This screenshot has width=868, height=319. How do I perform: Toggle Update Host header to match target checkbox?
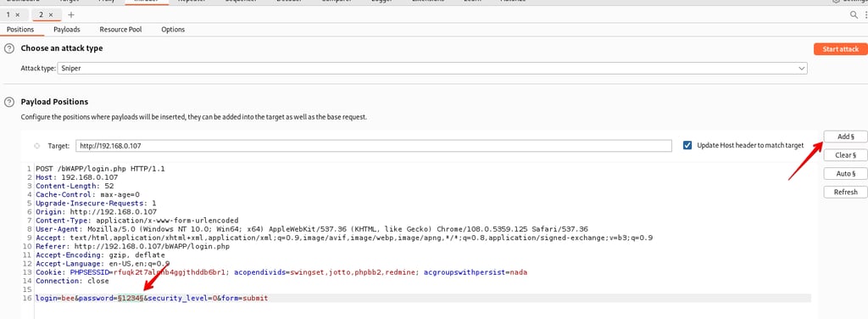(687, 145)
